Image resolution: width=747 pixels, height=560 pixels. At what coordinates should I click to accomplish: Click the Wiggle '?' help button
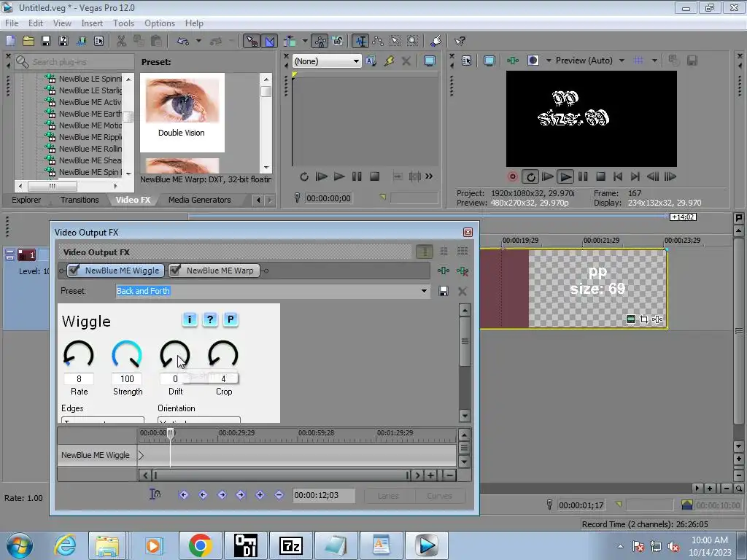coord(210,319)
